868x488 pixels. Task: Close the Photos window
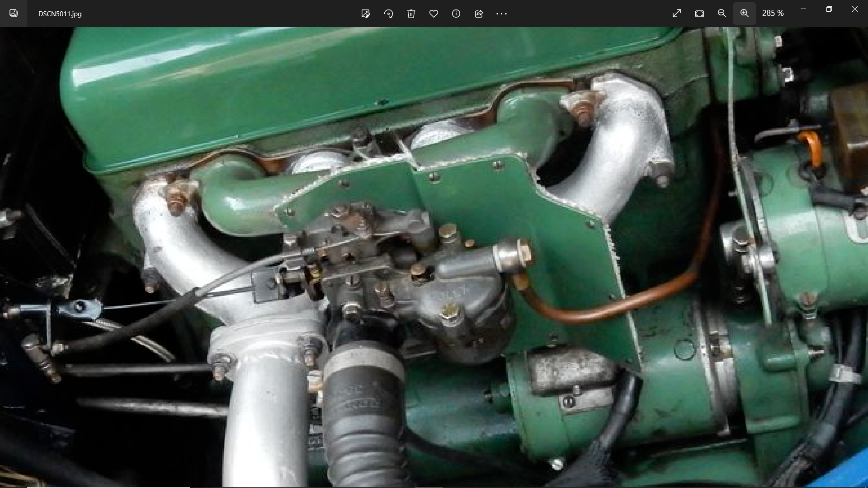coord(854,9)
